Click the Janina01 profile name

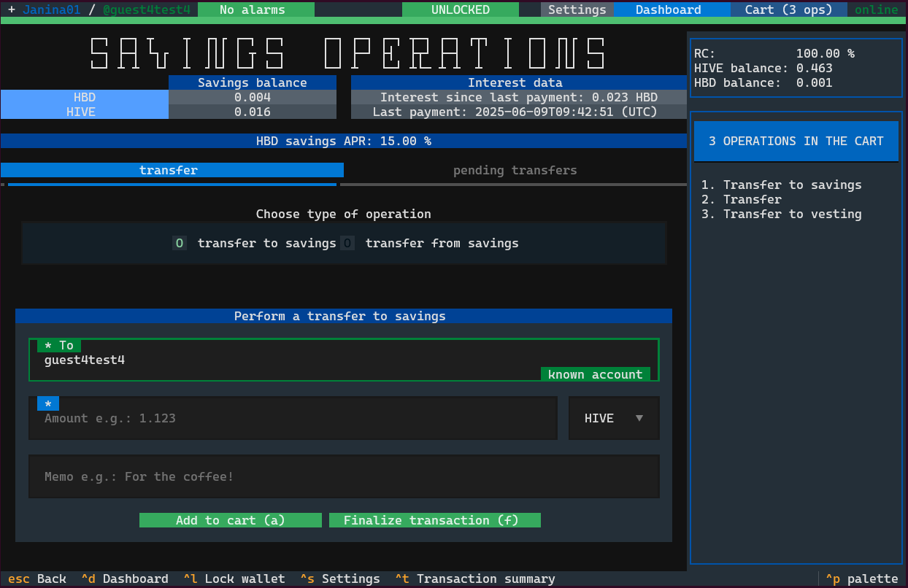click(52, 9)
